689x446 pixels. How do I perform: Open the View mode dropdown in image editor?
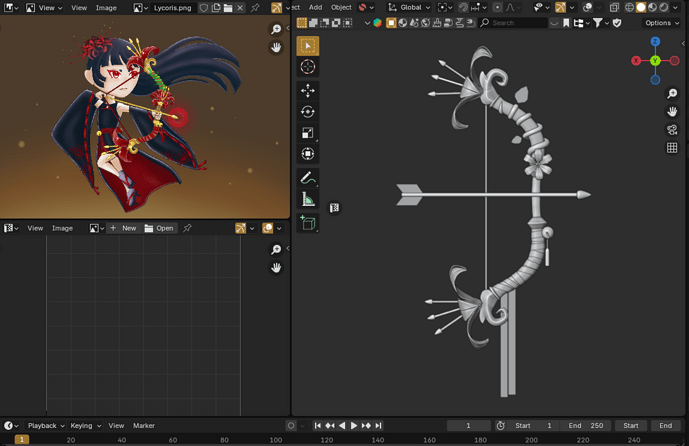click(44, 7)
